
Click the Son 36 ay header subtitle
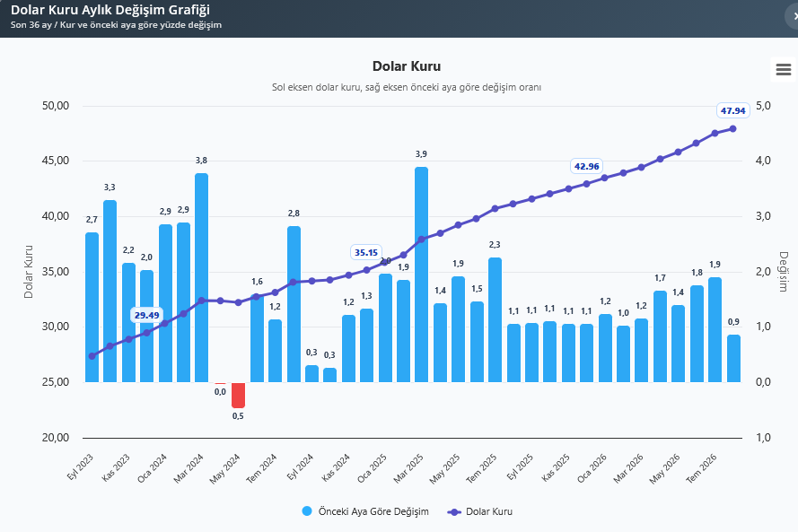click(116, 25)
